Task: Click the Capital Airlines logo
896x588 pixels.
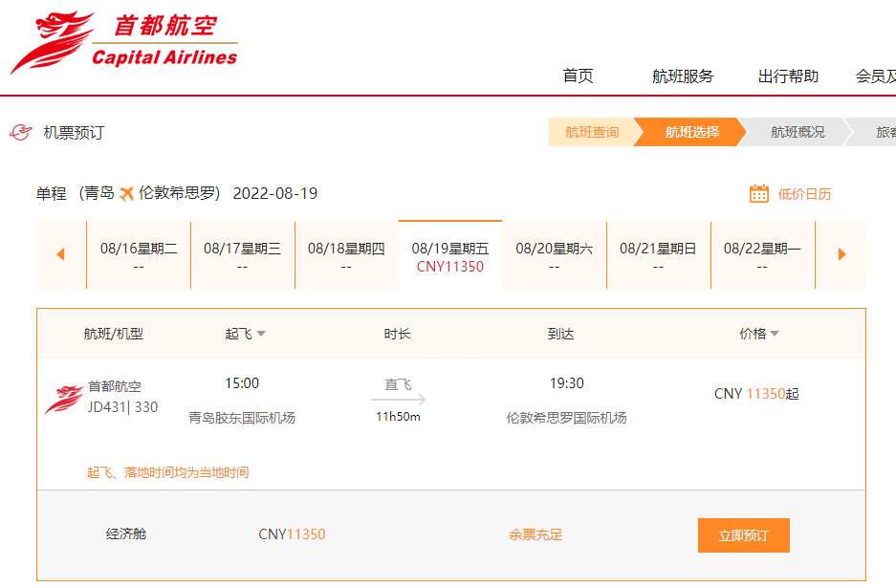Action: [123, 42]
